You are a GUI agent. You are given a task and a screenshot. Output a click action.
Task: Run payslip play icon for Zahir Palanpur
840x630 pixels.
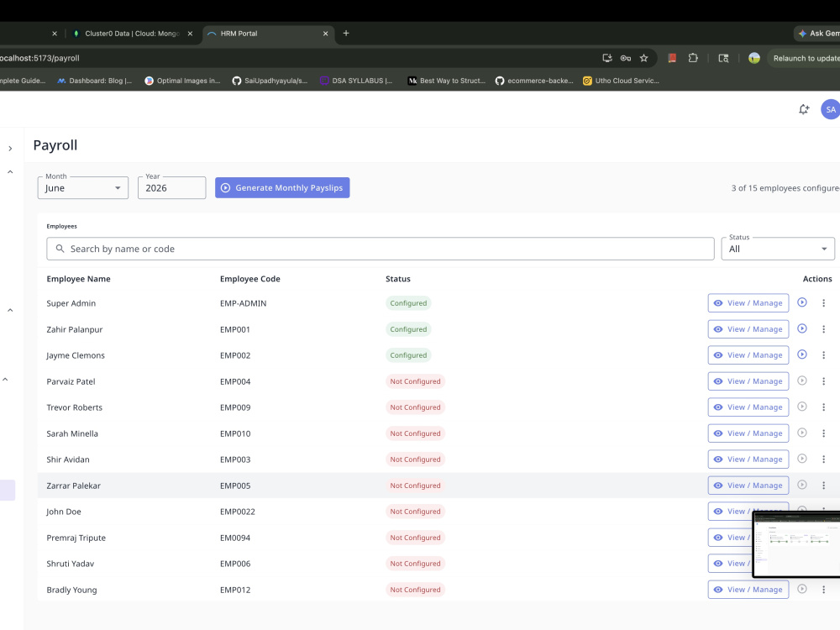point(802,328)
